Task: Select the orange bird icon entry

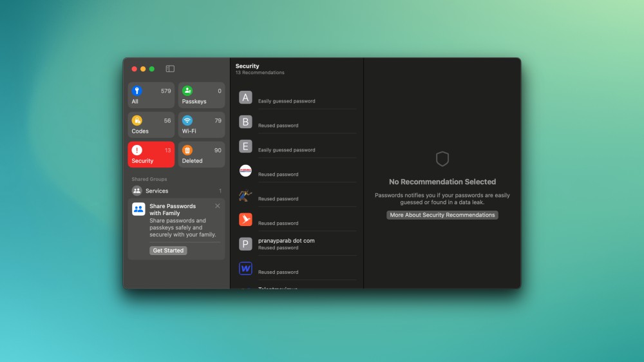Action: (298, 220)
